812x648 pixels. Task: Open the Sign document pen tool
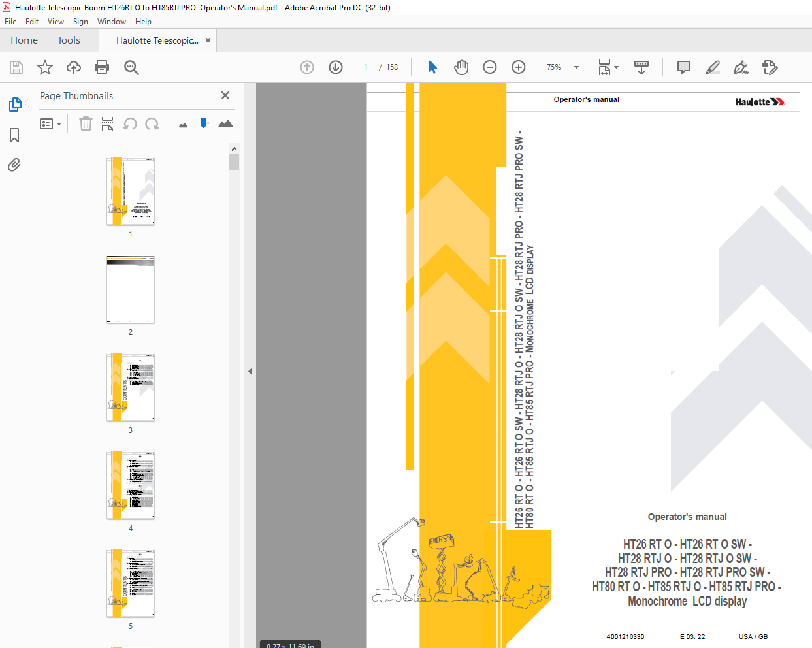741,67
